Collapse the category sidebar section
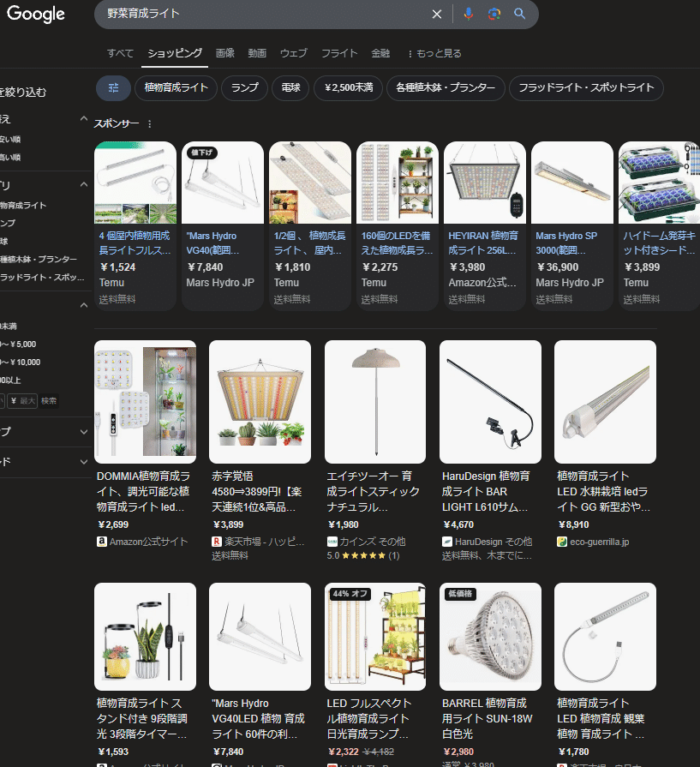Image resolution: width=700 pixels, height=767 pixels. (84, 185)
